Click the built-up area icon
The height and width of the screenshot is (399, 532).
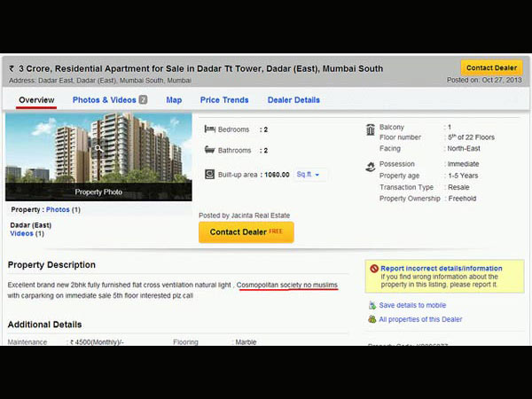click(209, 175)
